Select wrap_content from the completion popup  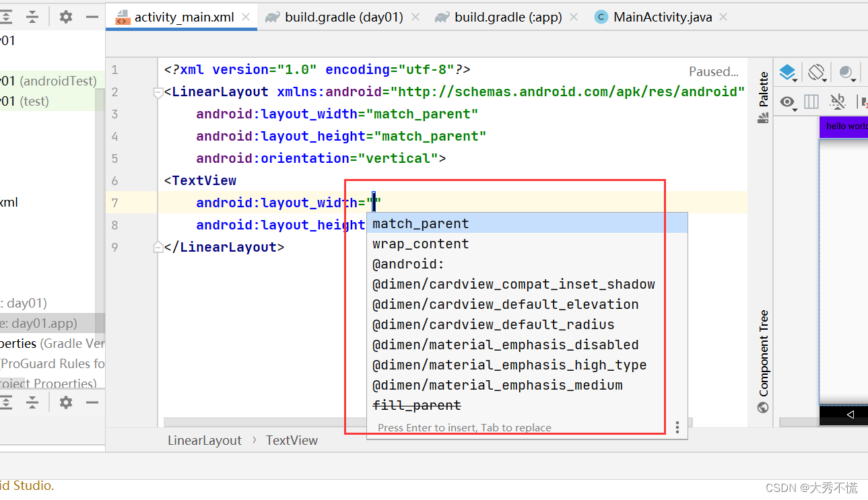click(x=420, y=243)
